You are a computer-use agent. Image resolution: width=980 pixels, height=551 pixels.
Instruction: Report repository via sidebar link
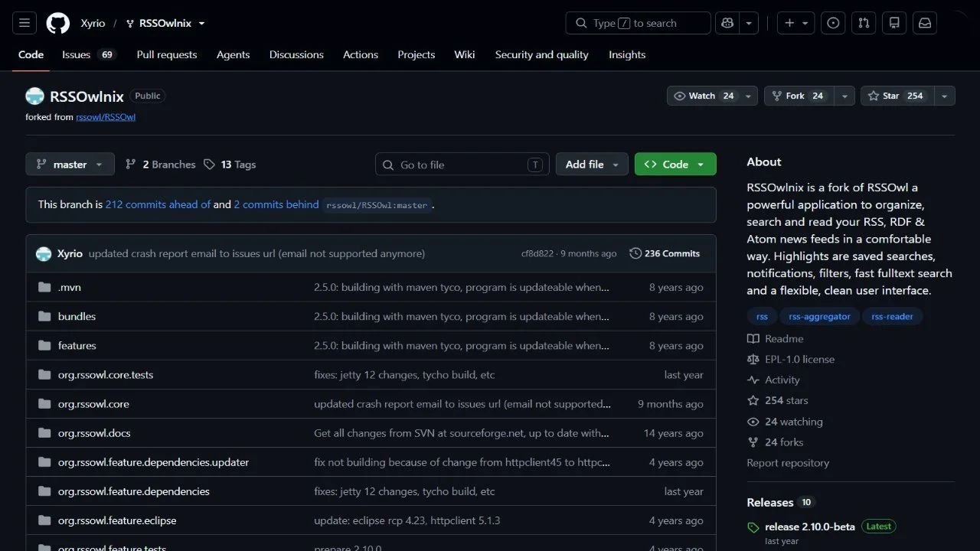click(788, 463)
